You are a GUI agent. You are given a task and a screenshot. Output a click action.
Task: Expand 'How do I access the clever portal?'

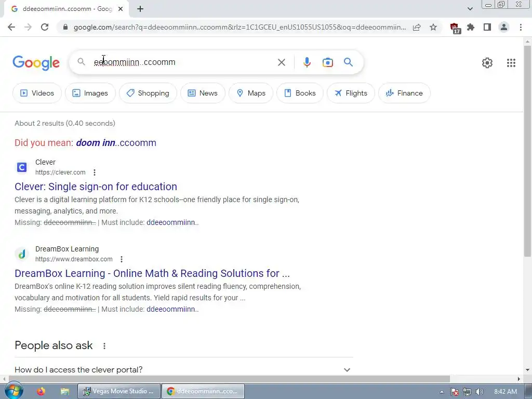(x=184, y=369)
